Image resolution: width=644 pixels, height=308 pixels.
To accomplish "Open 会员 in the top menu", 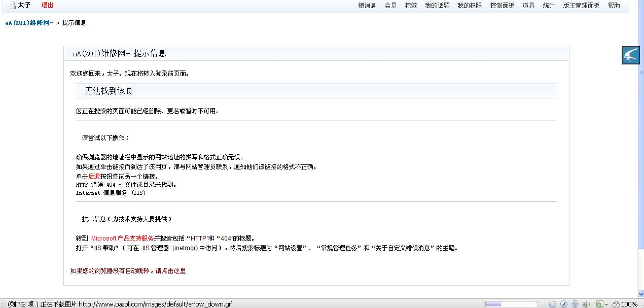I will pos(390,6).
